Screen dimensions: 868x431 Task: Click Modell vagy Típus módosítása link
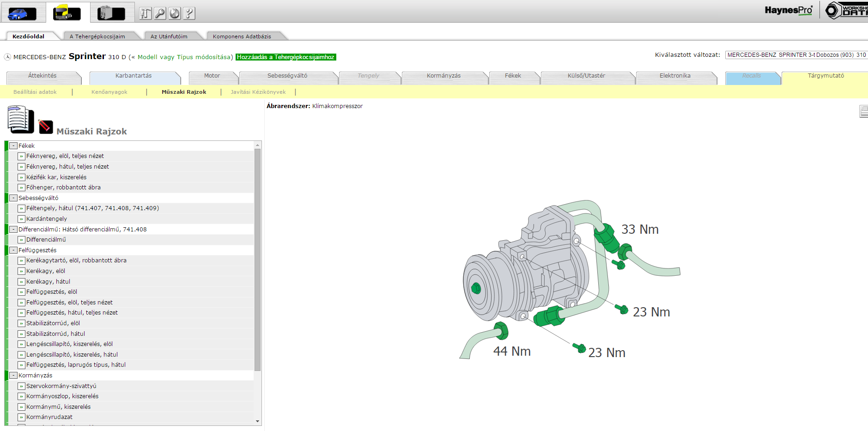point(185,57)
